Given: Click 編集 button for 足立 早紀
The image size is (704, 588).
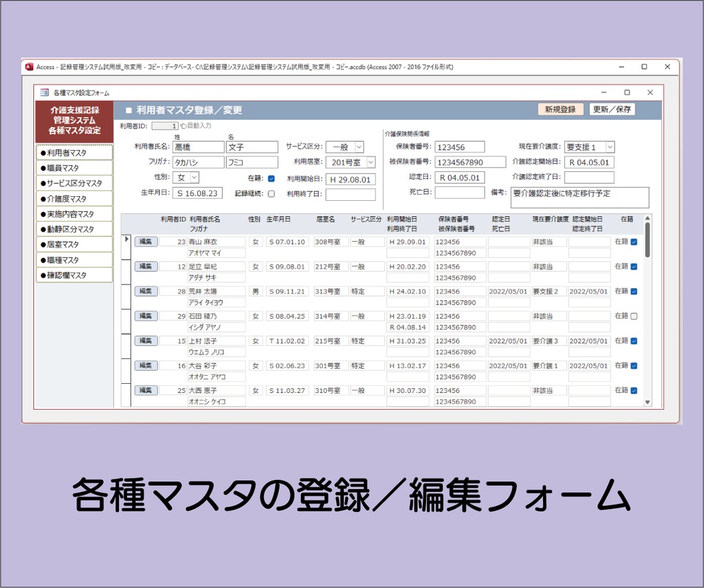Looking at the screenshot, I should 146,267.
